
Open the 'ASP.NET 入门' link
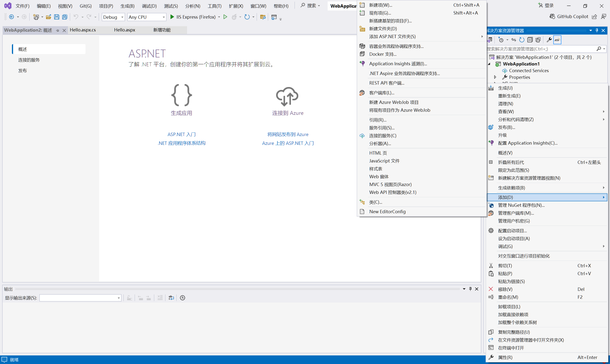click(x=182, y=134)
